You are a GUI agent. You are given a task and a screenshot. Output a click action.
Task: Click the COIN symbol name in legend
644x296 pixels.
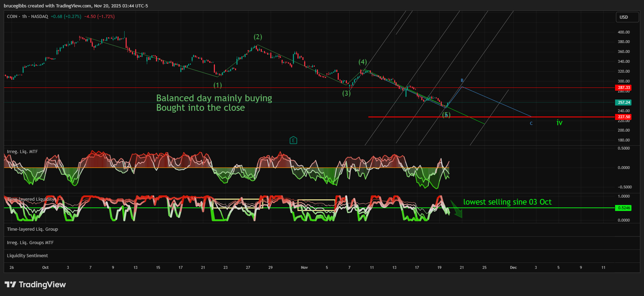tap(12, 17)
